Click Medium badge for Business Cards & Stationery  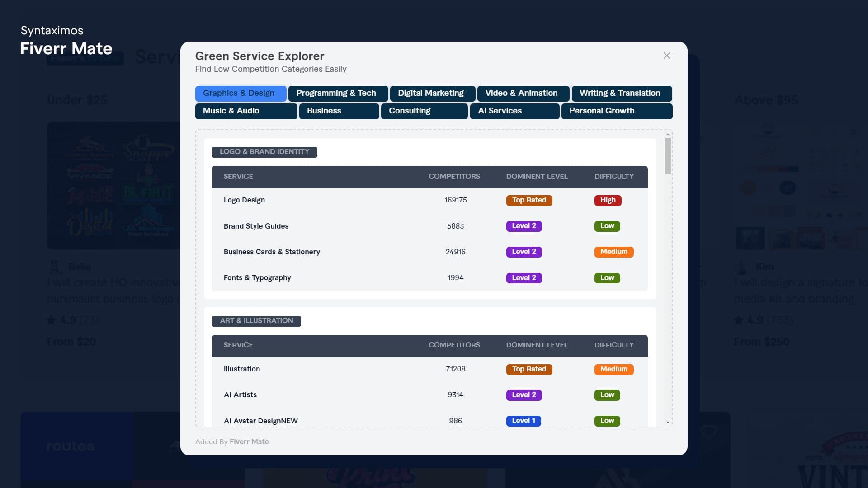(614, 252)
